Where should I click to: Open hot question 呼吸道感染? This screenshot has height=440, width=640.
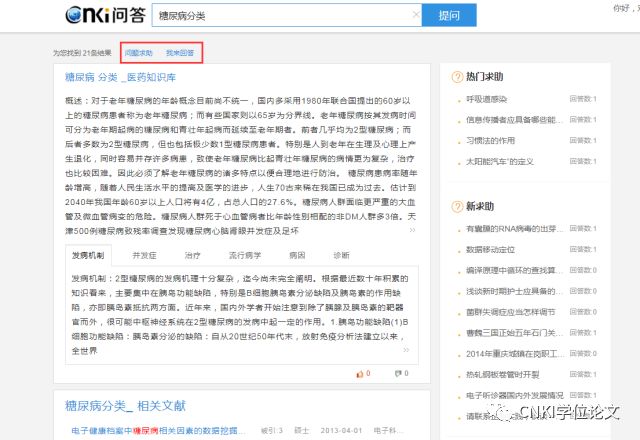[x=487, y=99]
